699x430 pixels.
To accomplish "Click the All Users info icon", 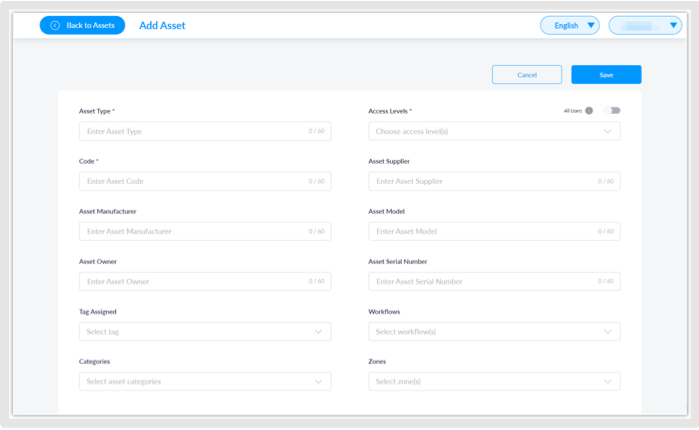I will click(x=589, y=111).
